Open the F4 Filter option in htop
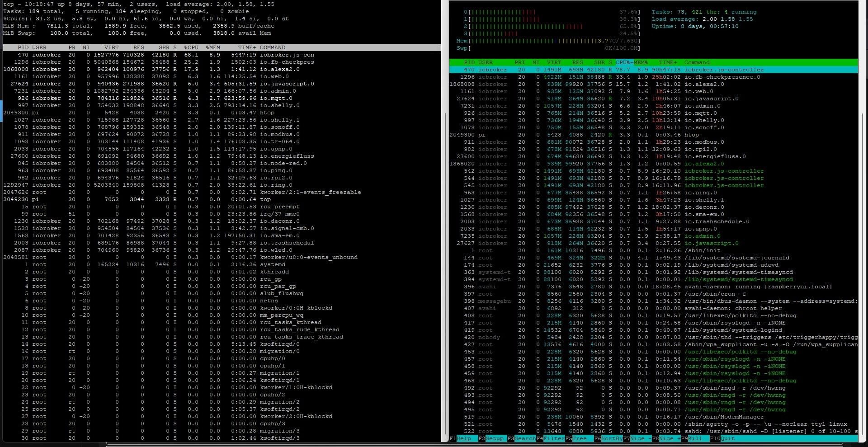Viewport: 868px width, 447px height. (551, 438)
